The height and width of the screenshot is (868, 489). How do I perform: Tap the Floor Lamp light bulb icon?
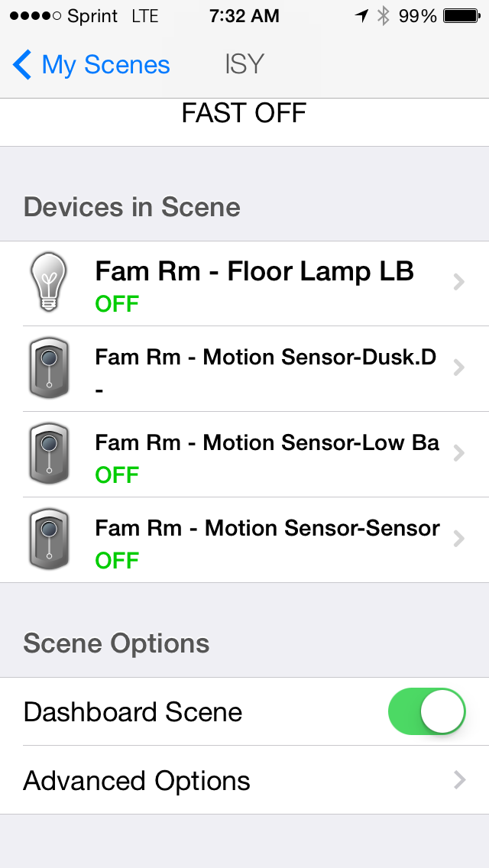pyautogui.click(x=48, y=283)
